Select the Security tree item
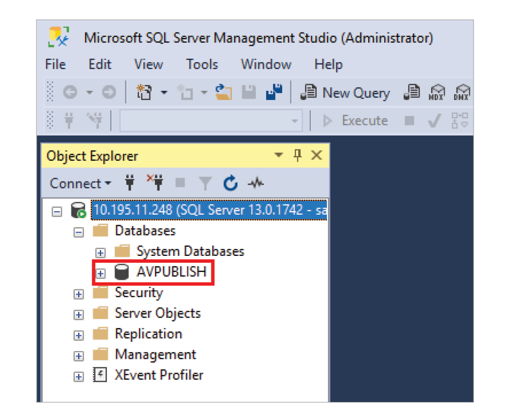 click(139, 293)
